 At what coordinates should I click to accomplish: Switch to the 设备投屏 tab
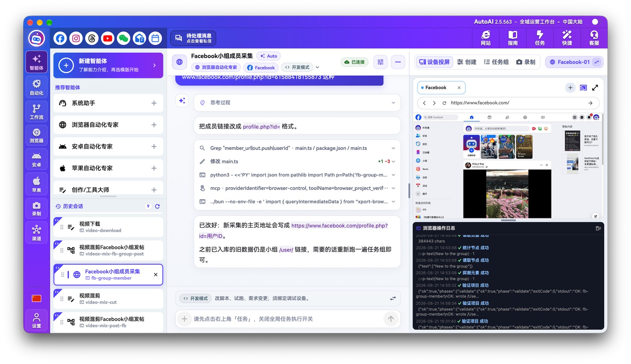pyautogui.click(x=434, y=62)
